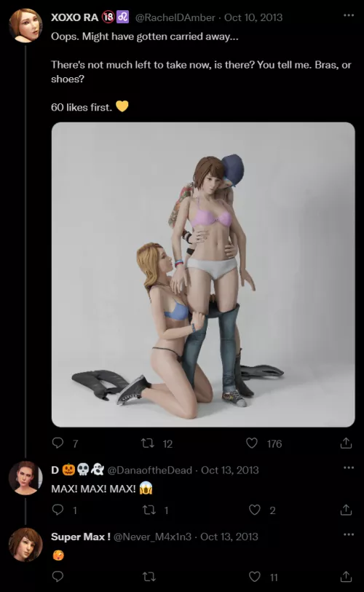Open more options on Super Max's comment
This screenshot has width=364, height=592.
(x=349, y=534)
